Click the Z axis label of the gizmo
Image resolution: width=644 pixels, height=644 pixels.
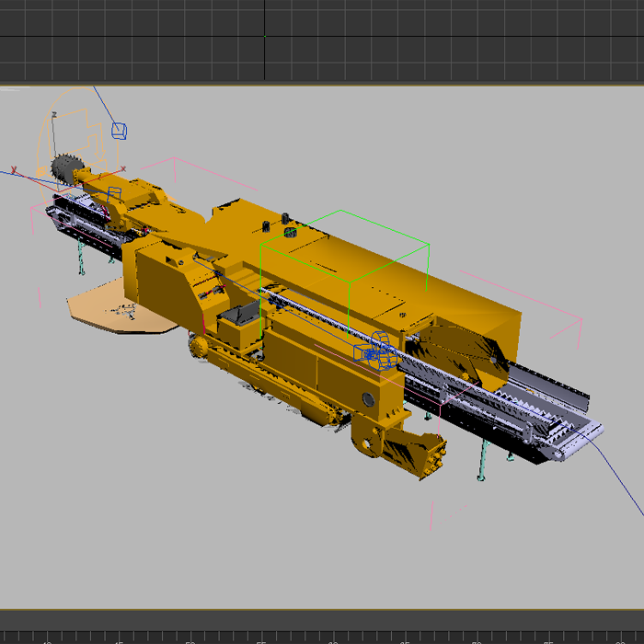coord(54,115)
